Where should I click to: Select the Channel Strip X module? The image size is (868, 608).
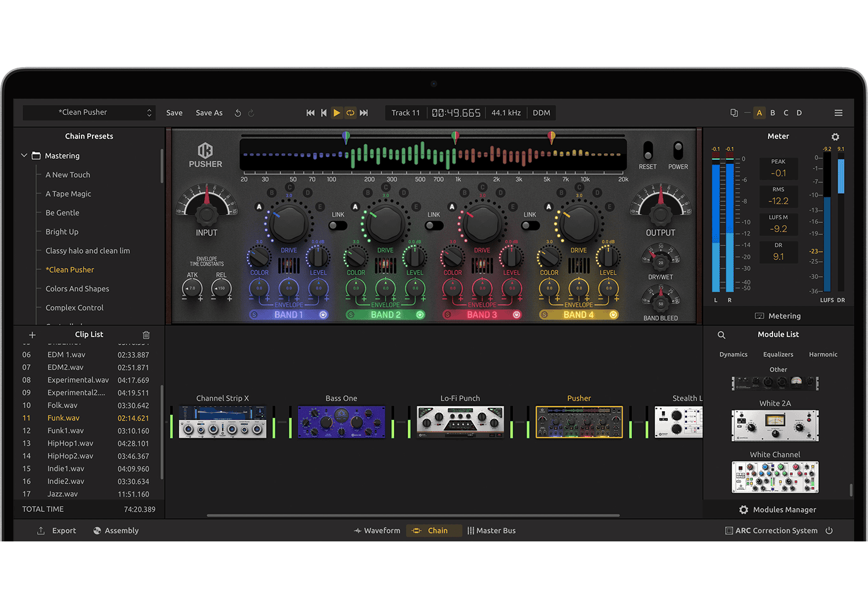click(223, 422)
